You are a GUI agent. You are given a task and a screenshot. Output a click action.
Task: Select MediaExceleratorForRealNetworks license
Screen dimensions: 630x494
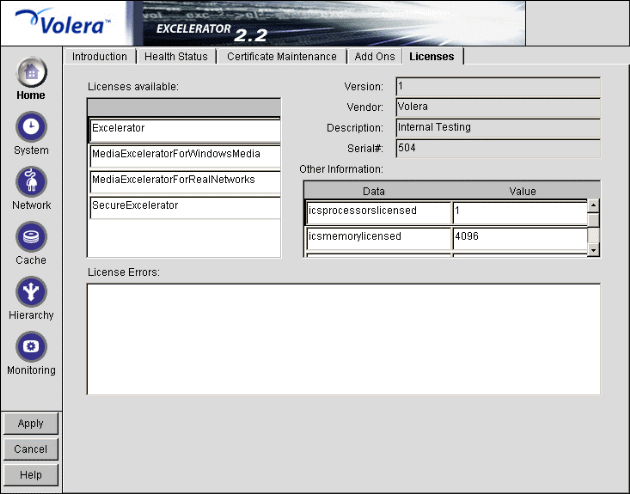click(x=185, y=182)
